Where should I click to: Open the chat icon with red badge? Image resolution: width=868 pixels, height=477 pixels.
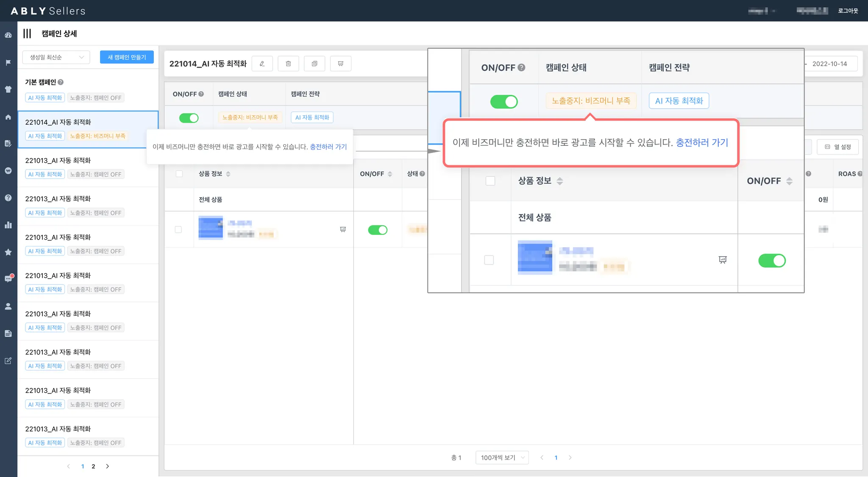click(8, 279)
